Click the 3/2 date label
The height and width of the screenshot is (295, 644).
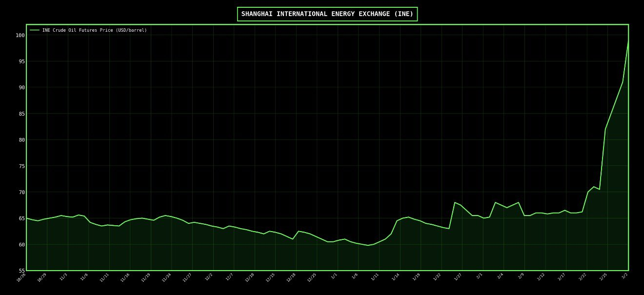point(624,276)
